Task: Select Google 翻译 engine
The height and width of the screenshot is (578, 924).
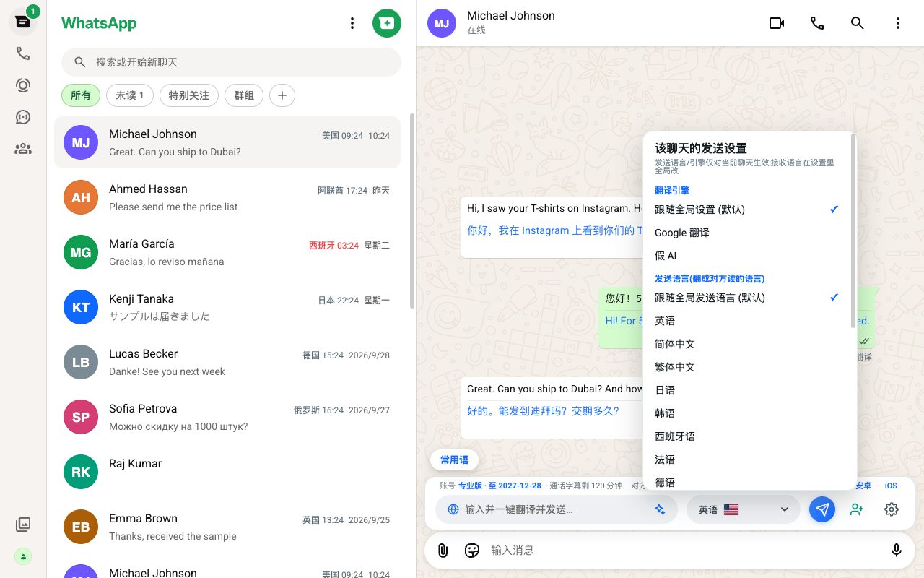Action: pos(747,233)
